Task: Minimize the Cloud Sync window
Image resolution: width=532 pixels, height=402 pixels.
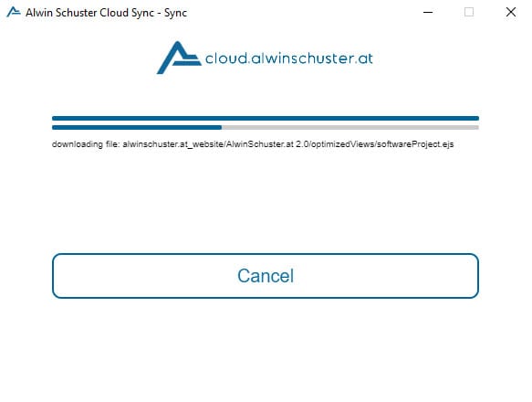Action: (x=428, y=12)
